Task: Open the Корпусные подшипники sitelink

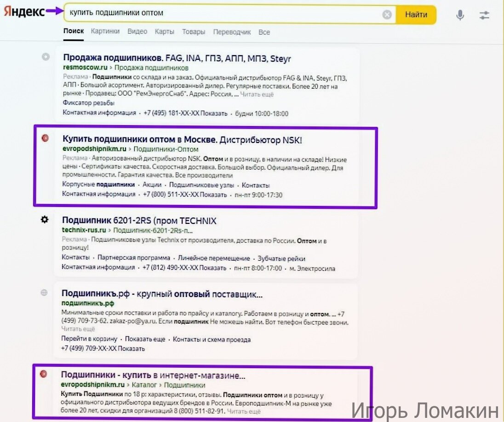Action: 98,184
